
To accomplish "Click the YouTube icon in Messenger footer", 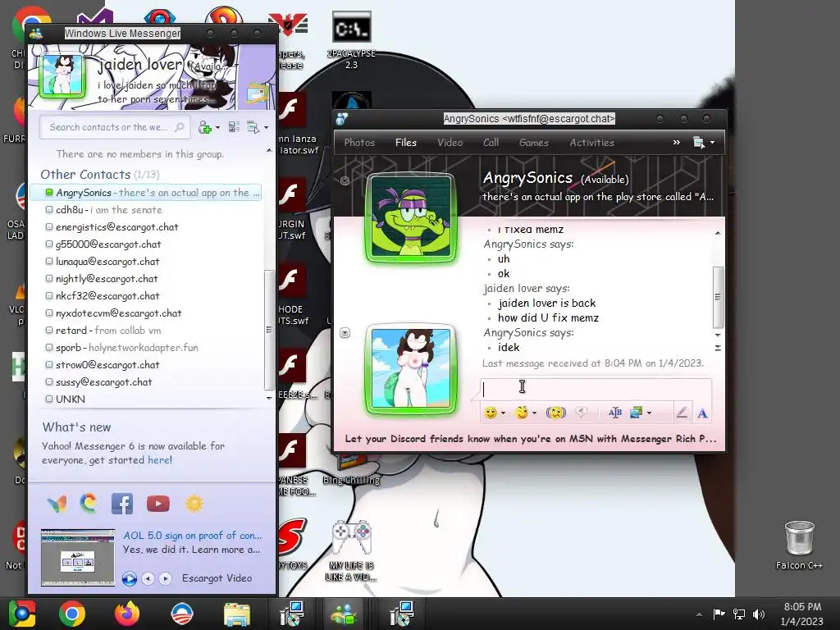I will tap(158, 504).
